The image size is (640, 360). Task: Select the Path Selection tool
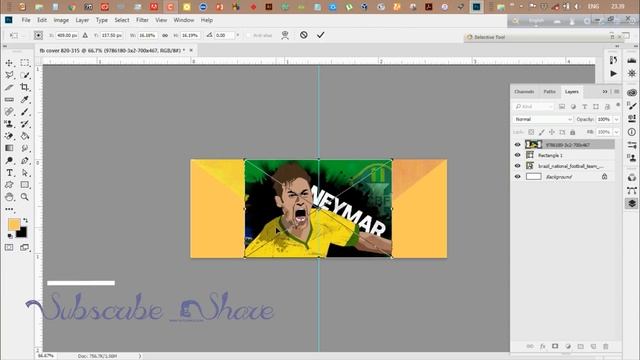coord(24,173)
